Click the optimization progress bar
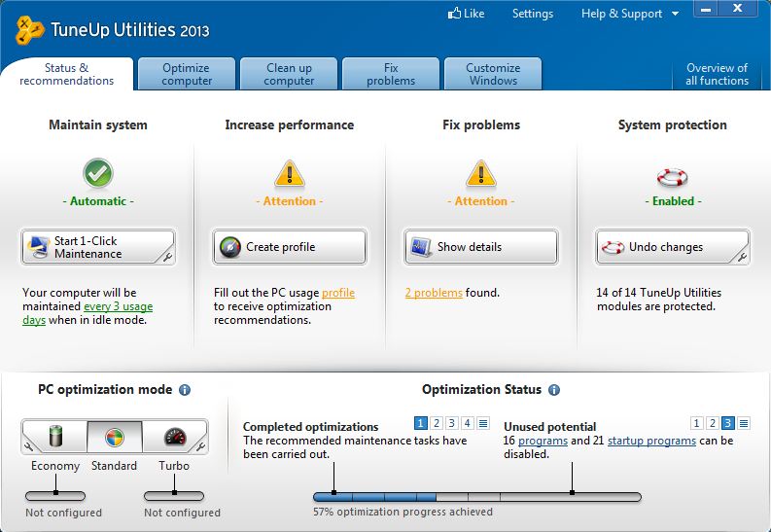Image resolution: width=771 pixels, height=532 pixels. (x=477, y=497)
